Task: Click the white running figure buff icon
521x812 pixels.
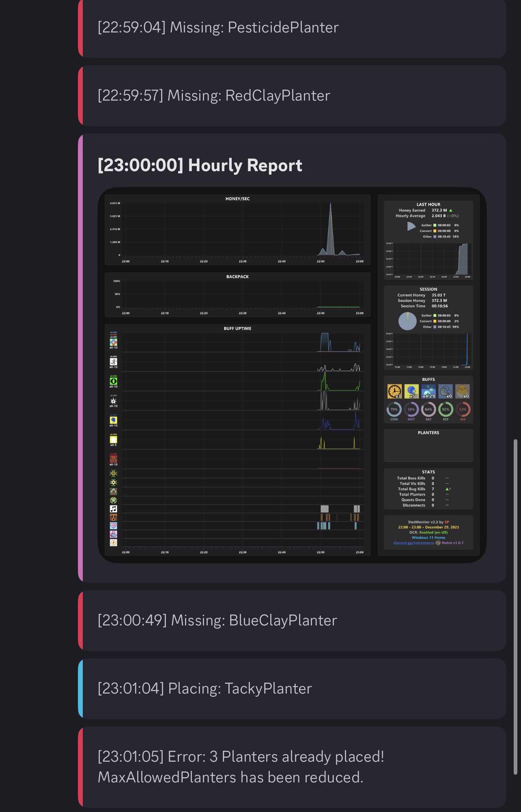Action: [114, 362]
